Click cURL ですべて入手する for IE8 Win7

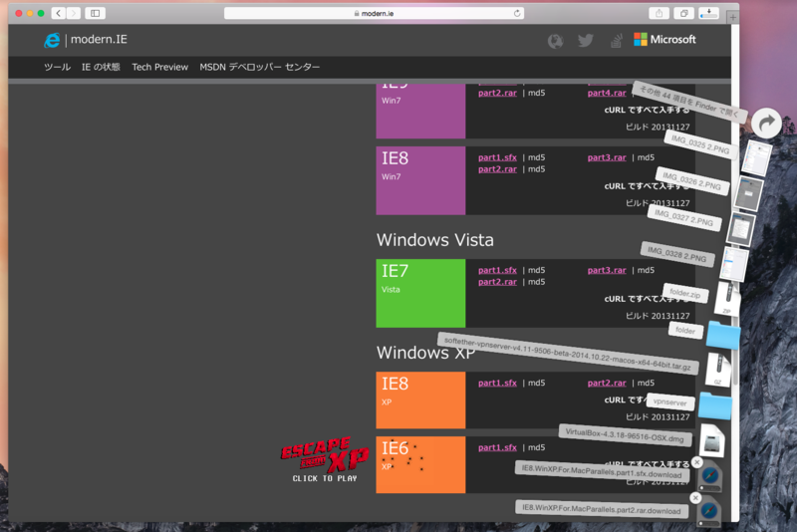point(647,186)
